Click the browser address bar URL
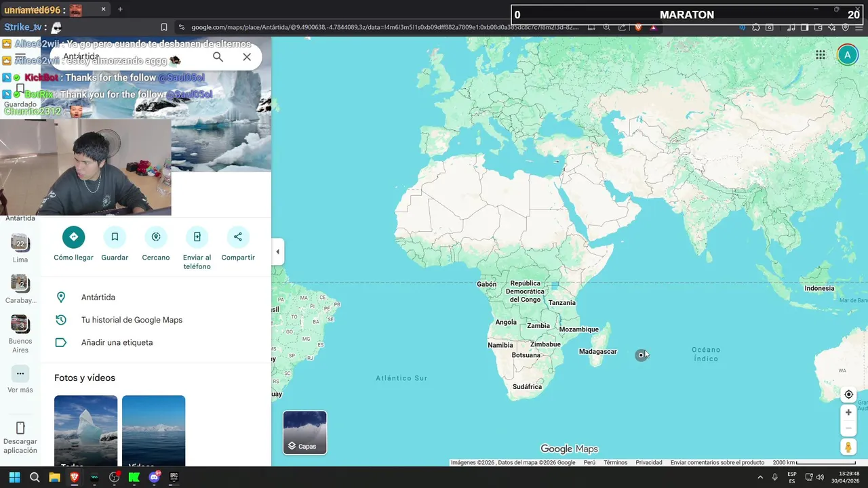Viewport: 868px width, 488px height. click(x=384, y=27)
